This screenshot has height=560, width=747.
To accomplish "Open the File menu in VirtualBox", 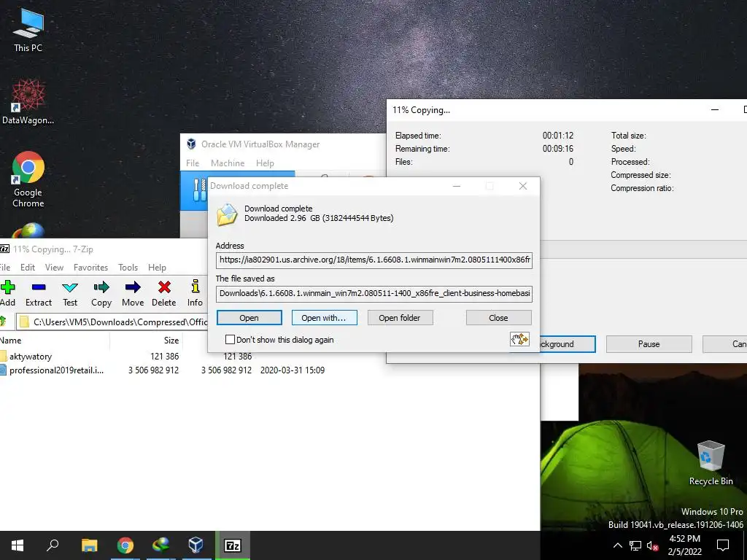I will [x=193, y=163].
